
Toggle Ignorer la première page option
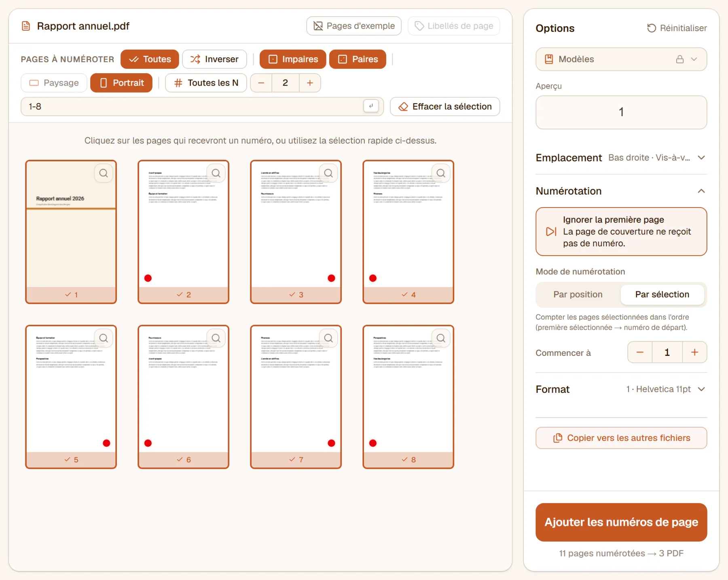[621, 231]
